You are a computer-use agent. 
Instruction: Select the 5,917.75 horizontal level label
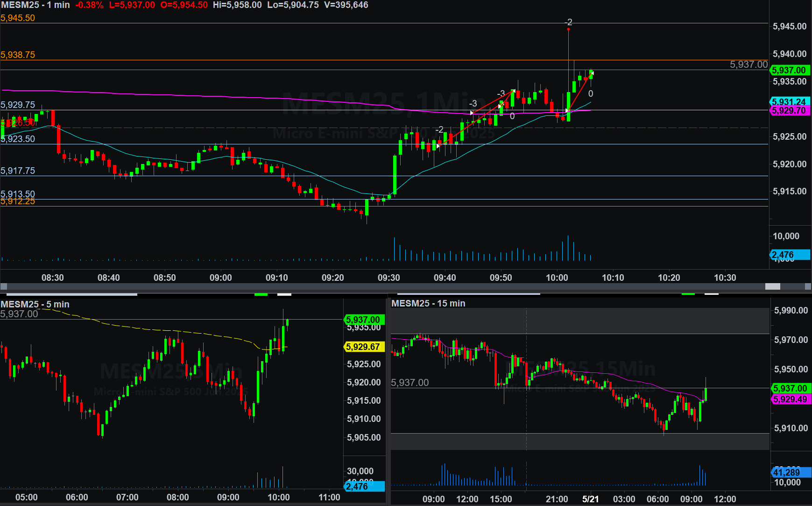[x=18, y=171]
